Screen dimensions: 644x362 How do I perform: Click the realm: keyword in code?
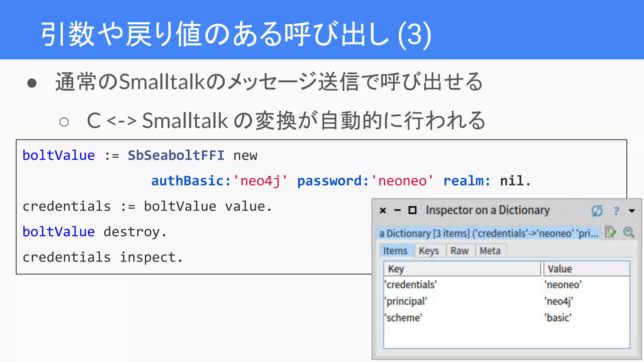467,181
